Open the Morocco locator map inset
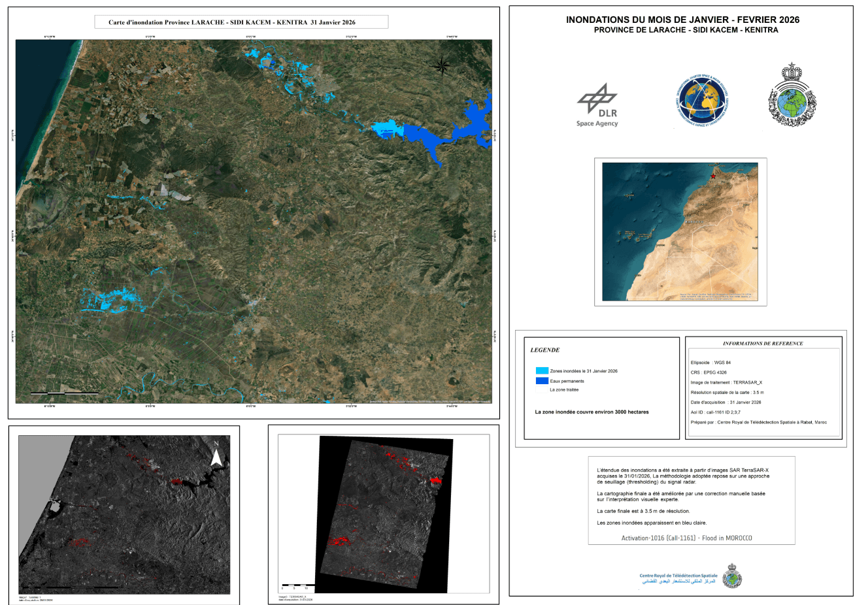The height and width of the screenshot is (605, 868). tap(680, 232)
